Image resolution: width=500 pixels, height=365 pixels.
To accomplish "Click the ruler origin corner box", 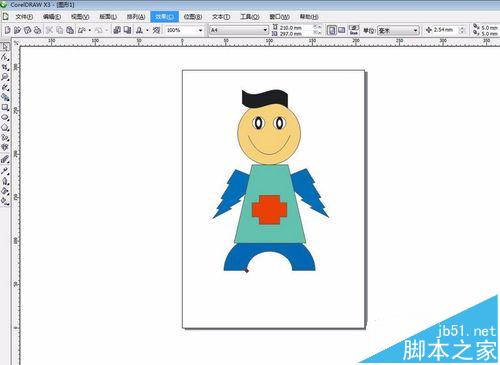I will tap(16, 42).
